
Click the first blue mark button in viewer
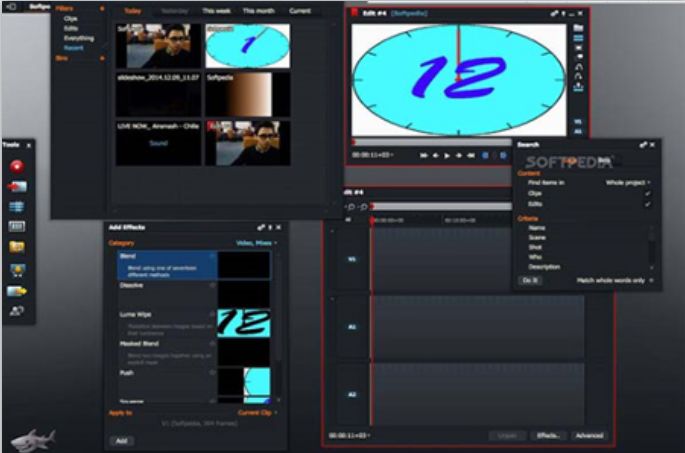485,155
